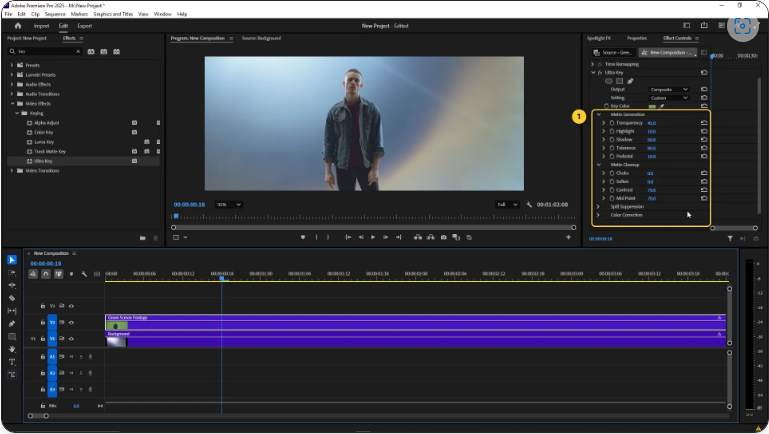Viewport: 769px width, 434px height.
Task: Switch to Project: New Project tab
Action: 26,38
